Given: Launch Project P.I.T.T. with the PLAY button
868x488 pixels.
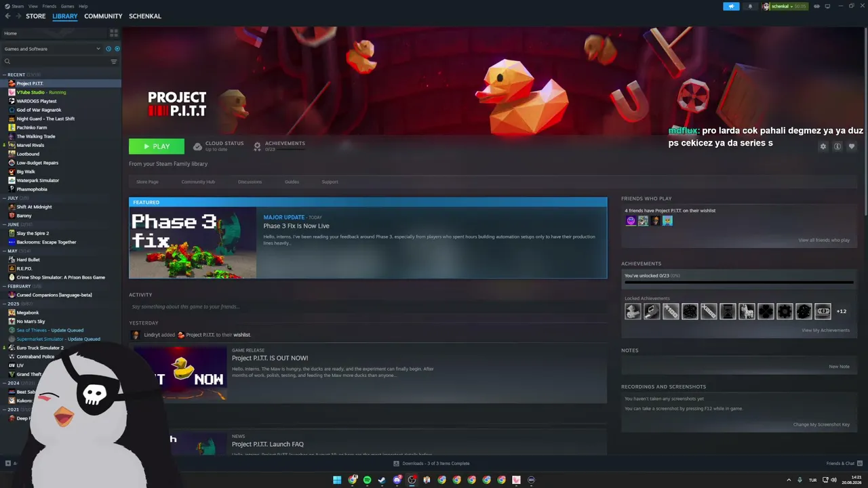Looking at the screenshot, I should [157, 146].
